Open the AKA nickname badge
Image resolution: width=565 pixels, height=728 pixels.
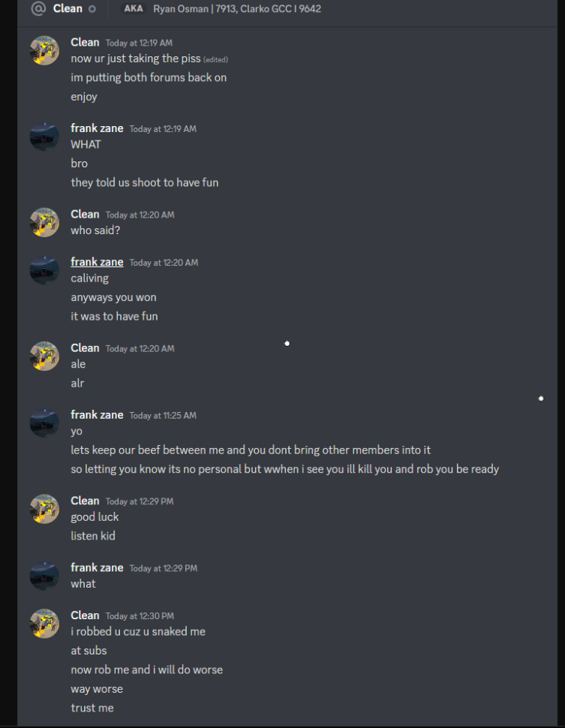[x=134, y=8]
